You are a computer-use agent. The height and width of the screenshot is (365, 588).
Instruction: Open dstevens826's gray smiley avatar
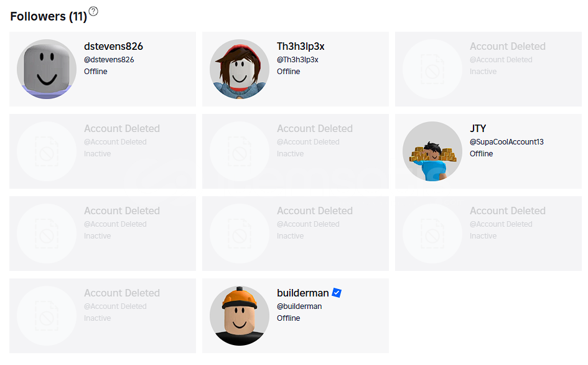coord(47,69)
